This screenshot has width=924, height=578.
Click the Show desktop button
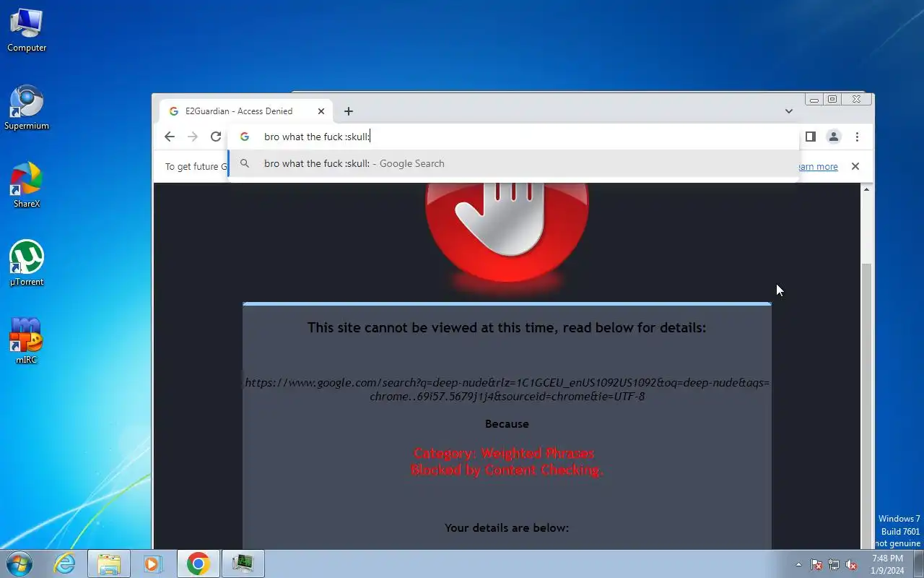point(918,564)
